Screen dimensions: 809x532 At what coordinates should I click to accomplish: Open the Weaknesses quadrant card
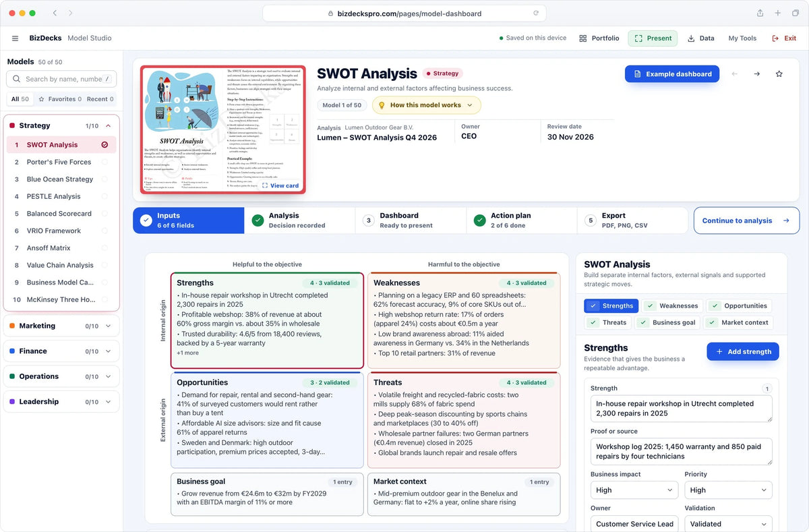click(x=464, y=320)
